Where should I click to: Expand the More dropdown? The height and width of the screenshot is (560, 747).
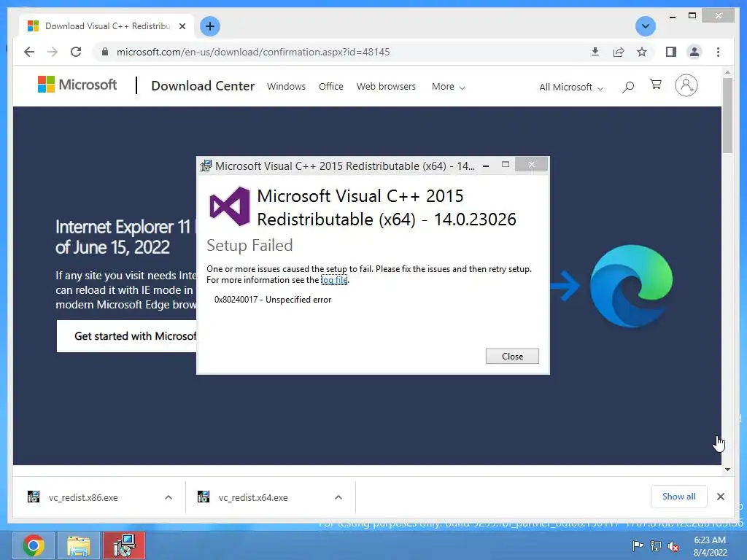tap(448, 87)
